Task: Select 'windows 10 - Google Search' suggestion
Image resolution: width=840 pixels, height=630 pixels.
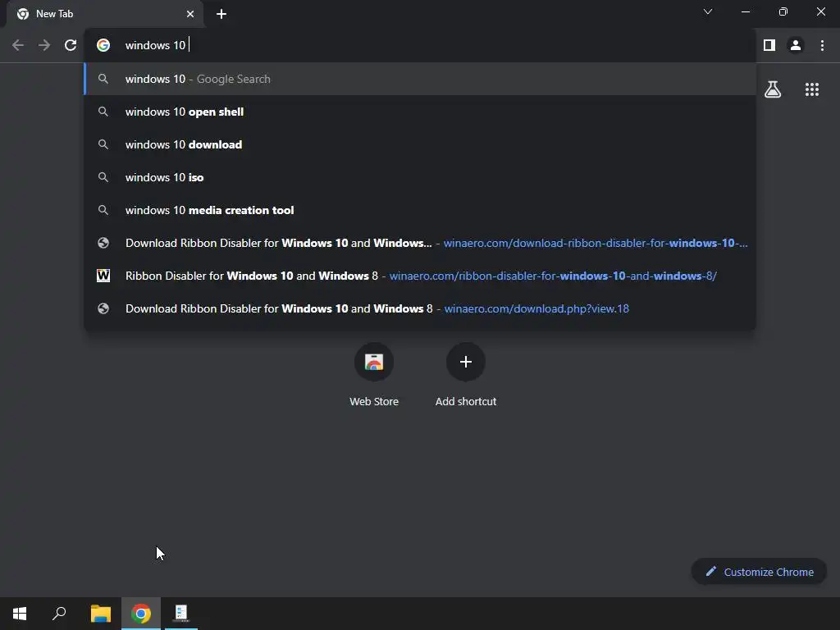Action: (419, 79)
